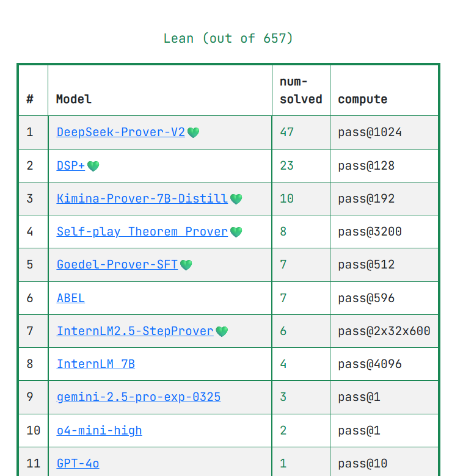Click the Model column header

tap(74, 99)
